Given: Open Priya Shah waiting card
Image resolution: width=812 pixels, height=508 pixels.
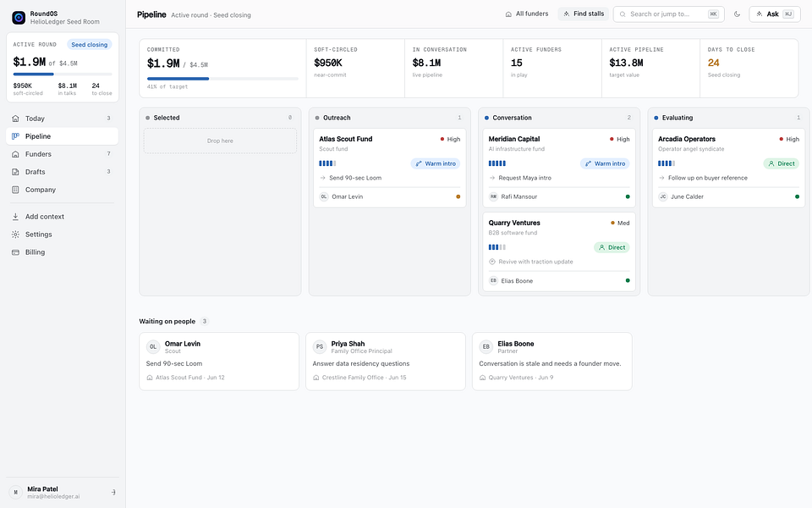Looking at the screenshot, I should click(386, 362).
